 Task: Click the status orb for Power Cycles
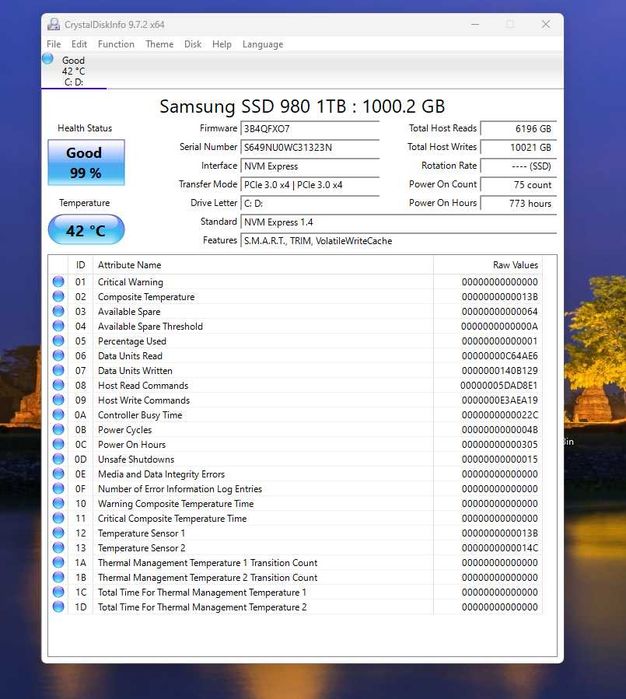(58, 429)
